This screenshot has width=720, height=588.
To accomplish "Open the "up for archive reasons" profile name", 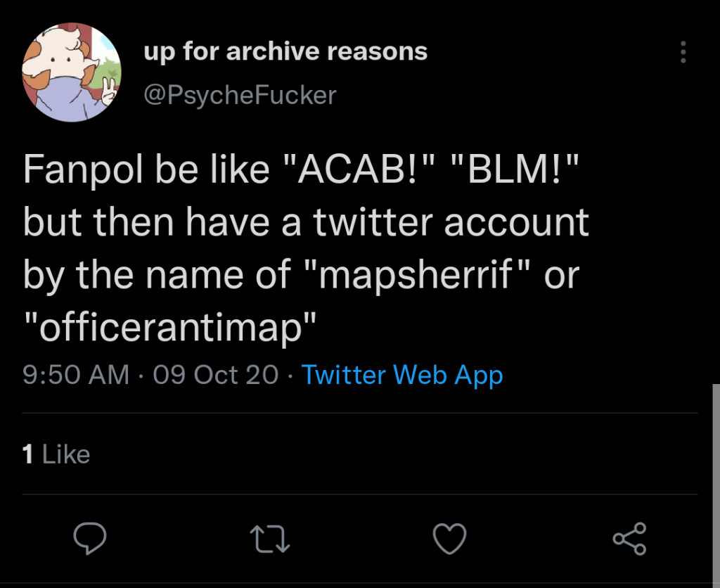I will [285, 51].
